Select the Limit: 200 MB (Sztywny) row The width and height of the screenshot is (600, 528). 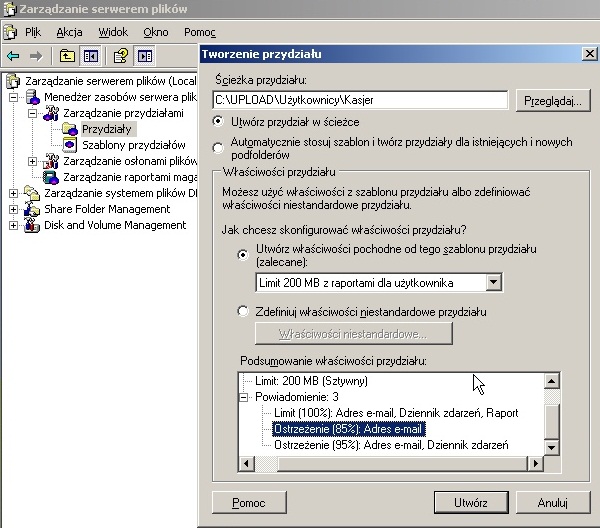(311, 381)
